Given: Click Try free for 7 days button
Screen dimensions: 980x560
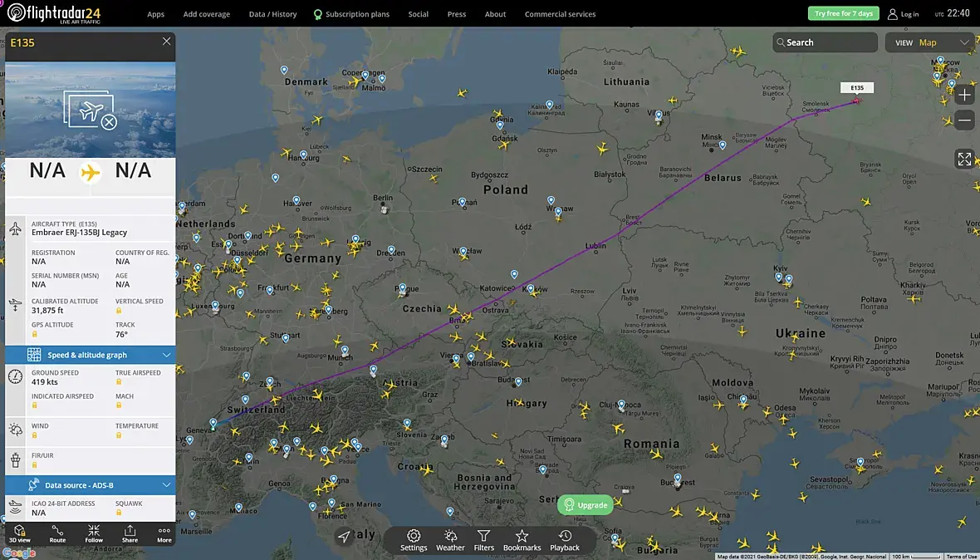Looking at the screenshot, I should coord(843,13).
